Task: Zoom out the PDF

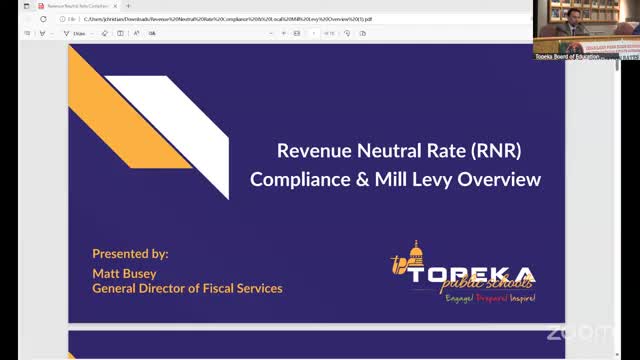Action: [271, 33]
